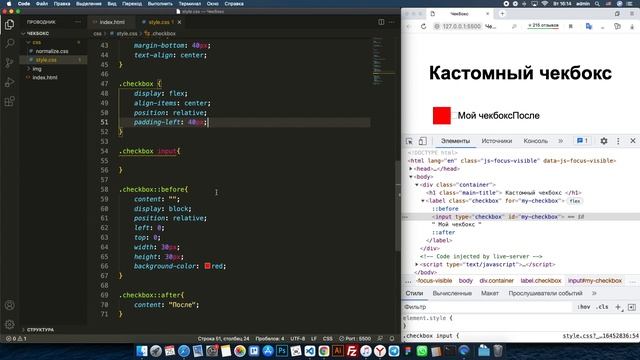Click the label.checkbox breadcrumb in DevTools
The height and width of the screenshot is (360, 640).
tap(541, 281)
